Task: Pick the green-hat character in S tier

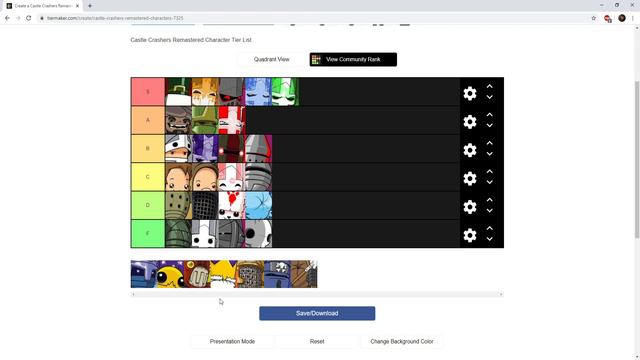Action: point(178,92)
